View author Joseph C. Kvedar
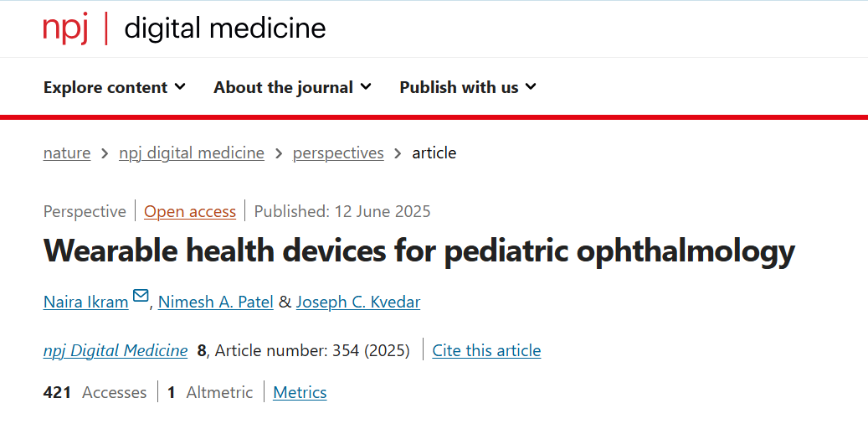Viewport: 868px width, 424px height. click(358, 302)
